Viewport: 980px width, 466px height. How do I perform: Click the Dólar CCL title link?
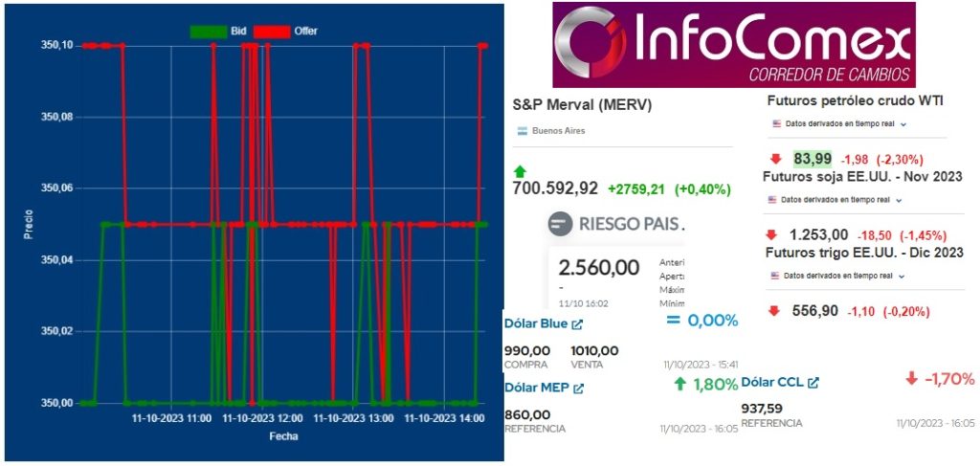point(773,382)
